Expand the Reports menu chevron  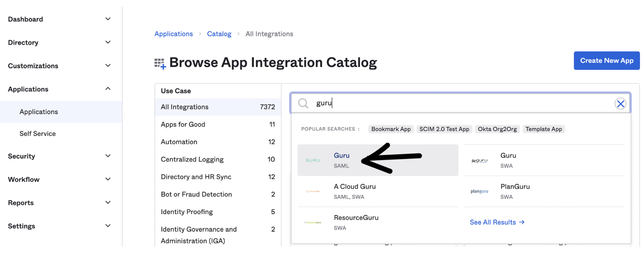pyautogui.click(x=108, y=202)
